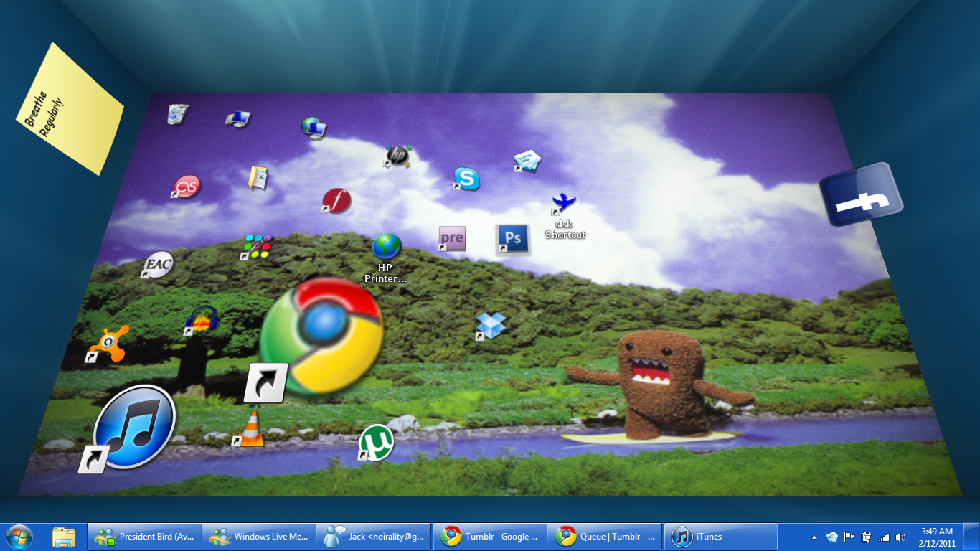Click the uTorrent desktop shortcut
980x551 pixels.
point(376,442)
